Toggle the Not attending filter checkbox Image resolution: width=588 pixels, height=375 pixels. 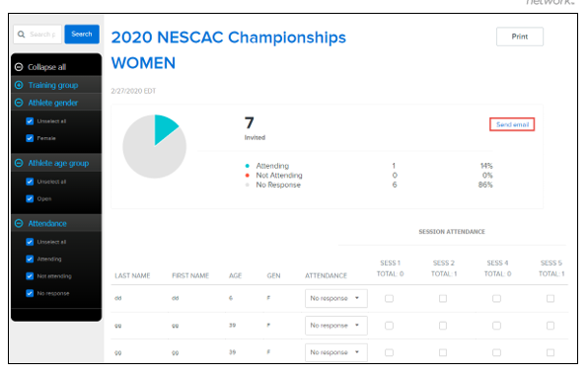(30, 276)
